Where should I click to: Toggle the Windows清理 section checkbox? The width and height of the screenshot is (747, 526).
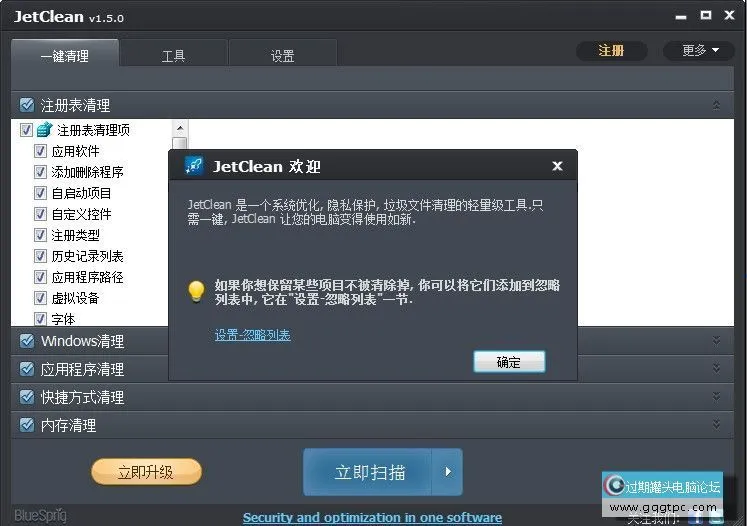[x=27, y=341]
